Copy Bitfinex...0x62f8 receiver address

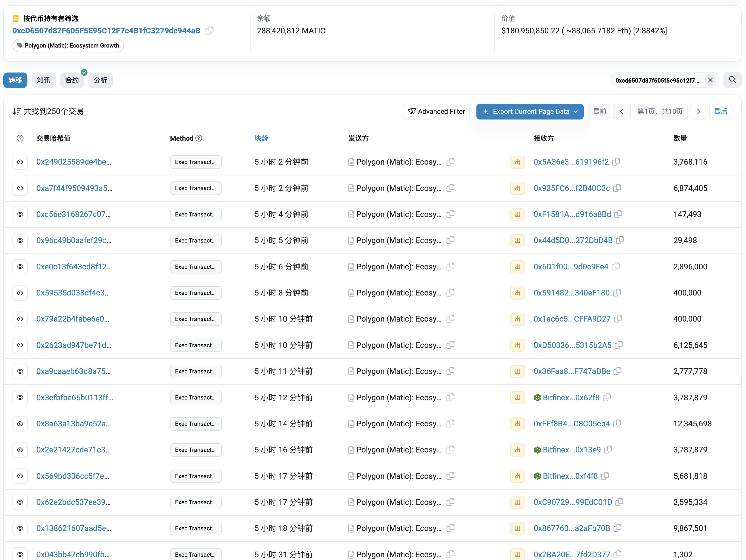(607, 397)
